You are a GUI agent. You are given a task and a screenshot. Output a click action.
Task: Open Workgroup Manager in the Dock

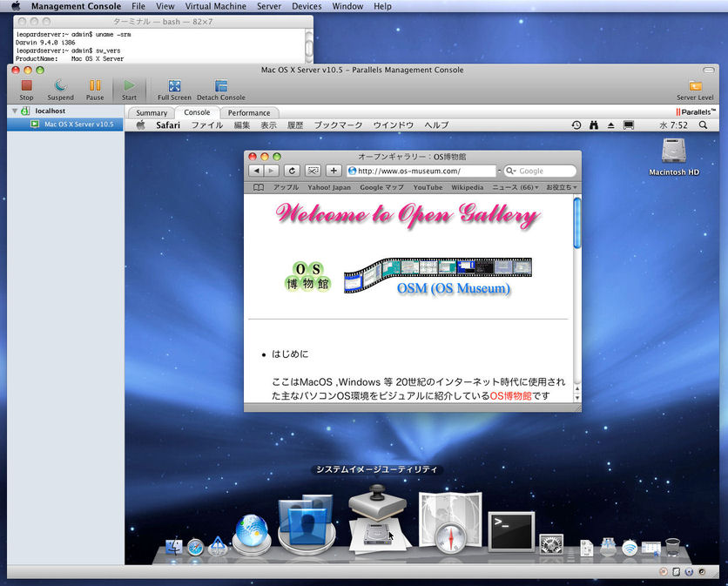307,525
